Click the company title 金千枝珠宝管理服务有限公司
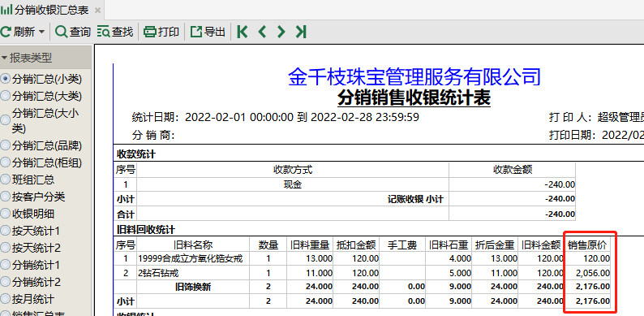This screenshot has height=316, width=644. (x=414, y=77)
